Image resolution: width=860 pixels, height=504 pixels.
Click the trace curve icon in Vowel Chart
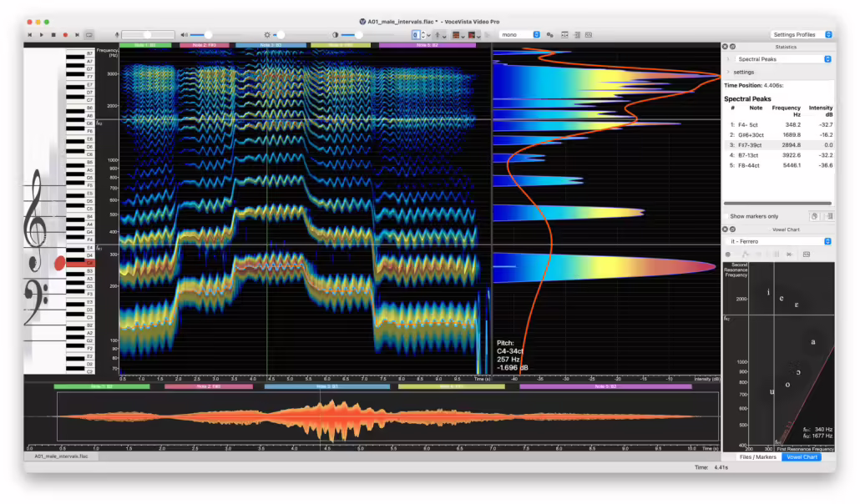pos(746,255)
